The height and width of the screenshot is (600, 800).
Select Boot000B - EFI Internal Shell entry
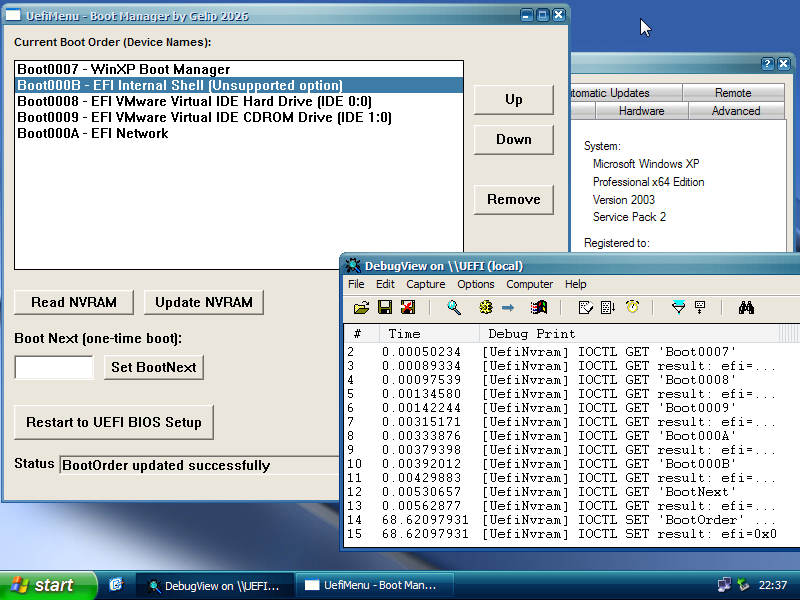click(239, 85)
